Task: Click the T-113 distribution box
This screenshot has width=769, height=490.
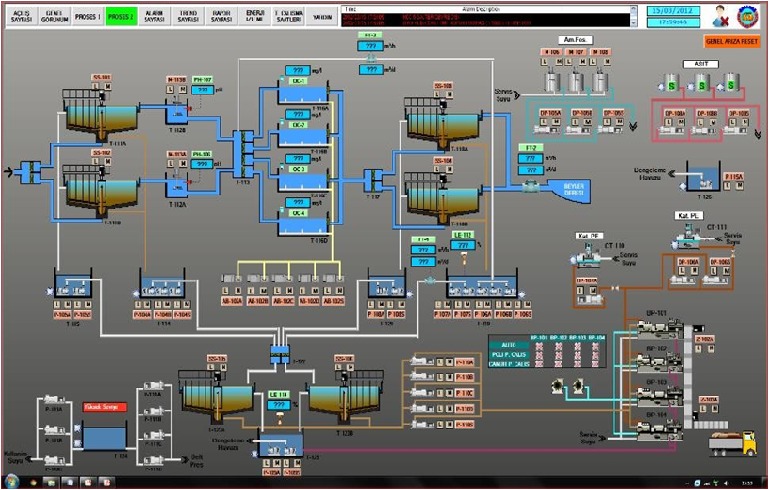Action: [243, 154]
